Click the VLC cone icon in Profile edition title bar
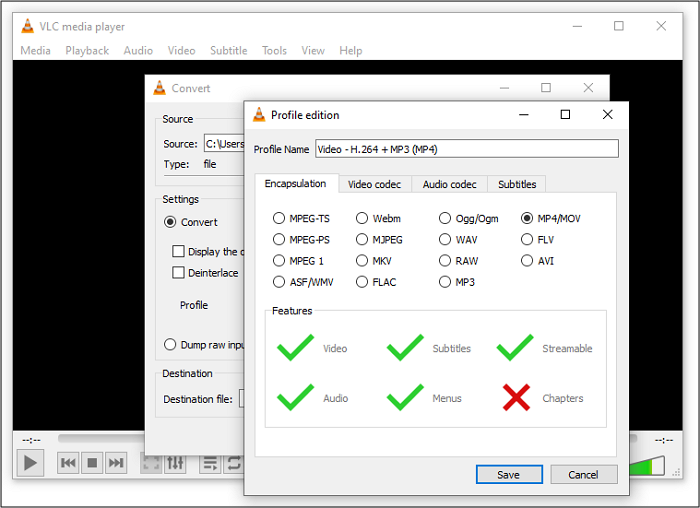Screen dimensions: 700x508 tap(259, 115)
